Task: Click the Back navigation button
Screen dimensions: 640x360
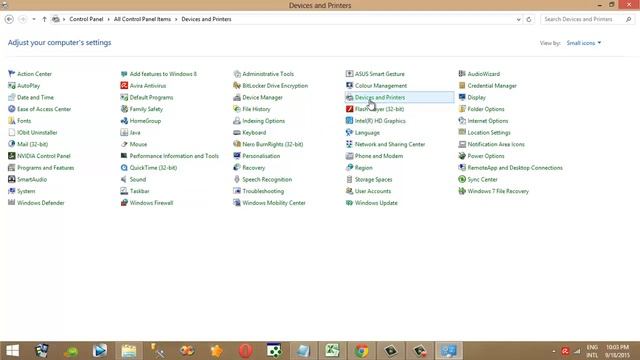Action: (x=9, y=19)
